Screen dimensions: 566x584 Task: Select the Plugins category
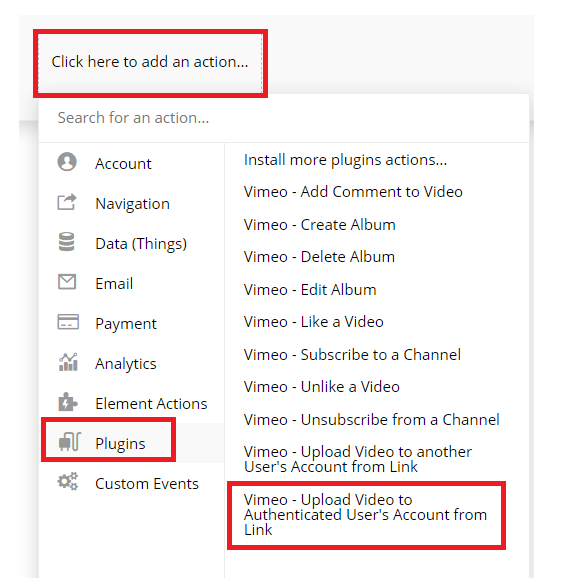pyautogui.click(x=132, y=443)
